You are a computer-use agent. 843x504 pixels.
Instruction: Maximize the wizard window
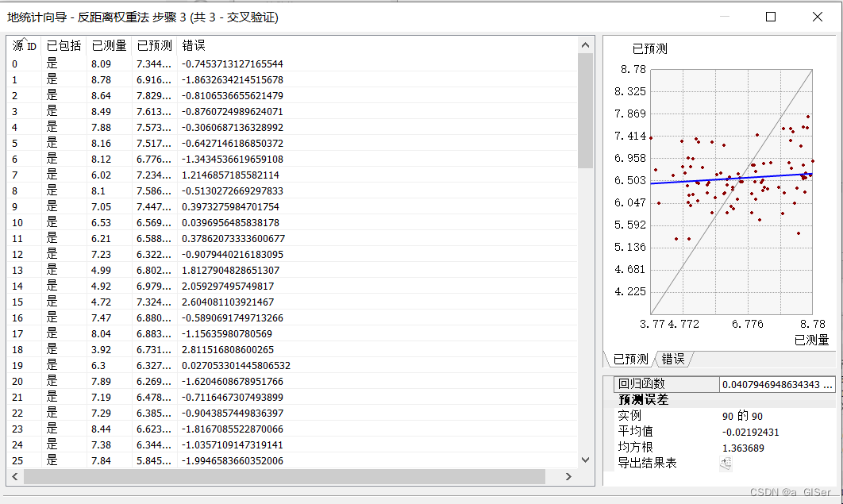[771, 17]
